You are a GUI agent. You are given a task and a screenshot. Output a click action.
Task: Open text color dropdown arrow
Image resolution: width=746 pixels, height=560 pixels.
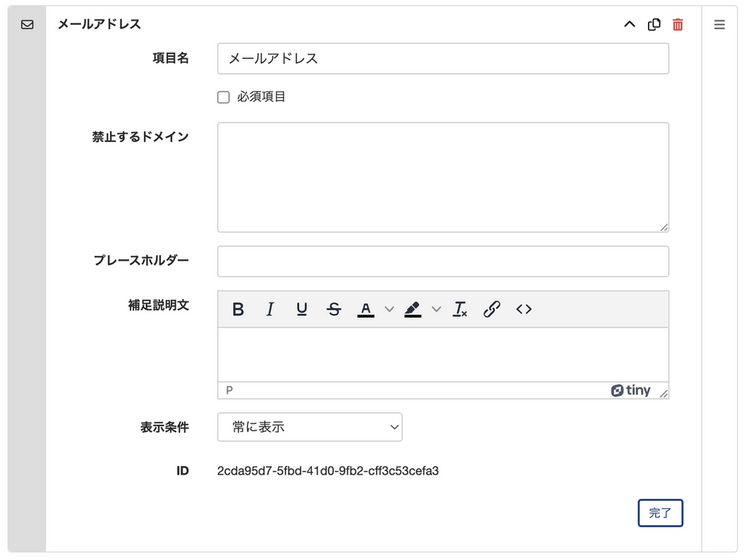(389, 309)
